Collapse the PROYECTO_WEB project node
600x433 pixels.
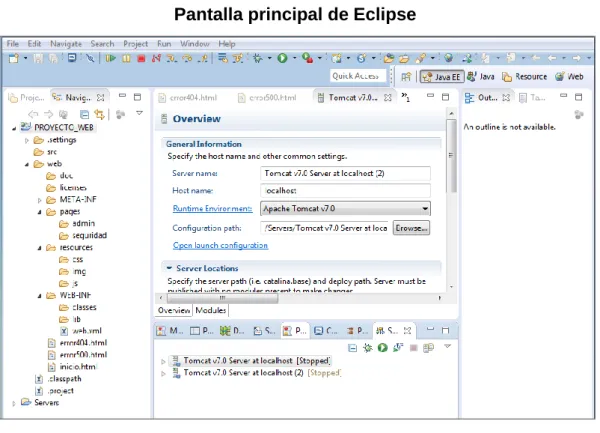(x=14, y=129)
